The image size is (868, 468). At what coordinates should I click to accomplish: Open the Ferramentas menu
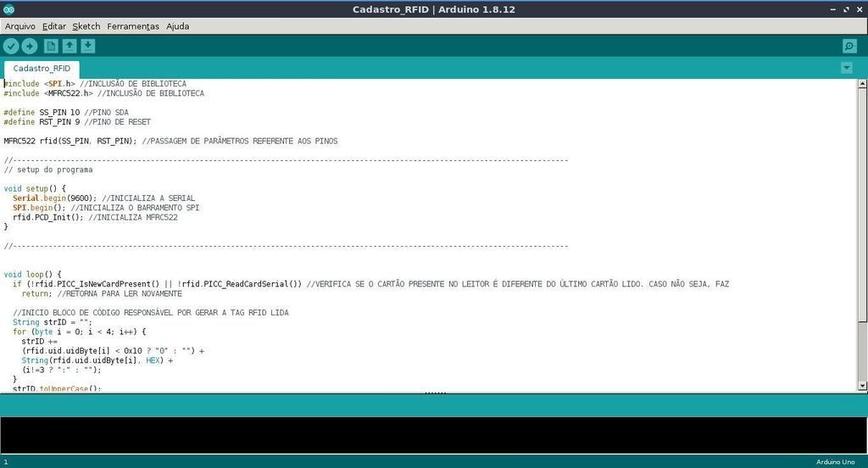(133, 26)
